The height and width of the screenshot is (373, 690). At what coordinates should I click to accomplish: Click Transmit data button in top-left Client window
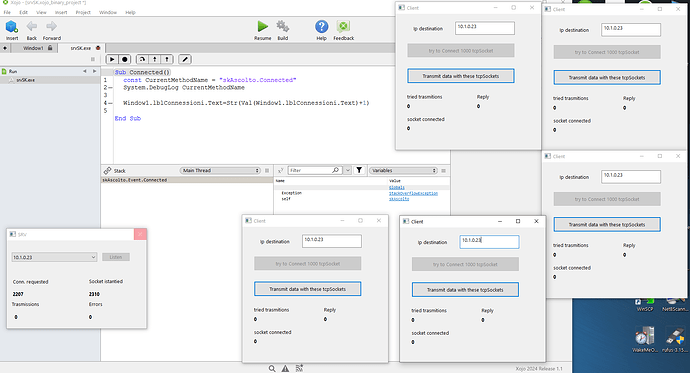461,76
